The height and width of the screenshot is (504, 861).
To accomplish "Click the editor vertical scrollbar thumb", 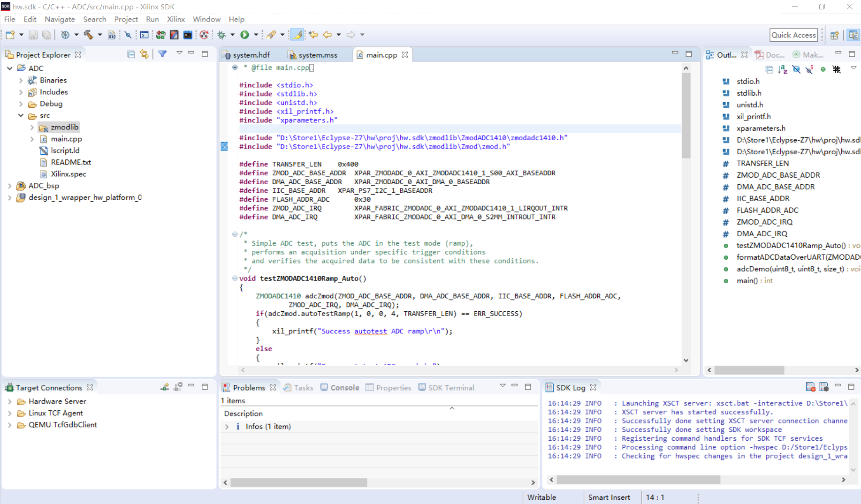I will (686, 116).
